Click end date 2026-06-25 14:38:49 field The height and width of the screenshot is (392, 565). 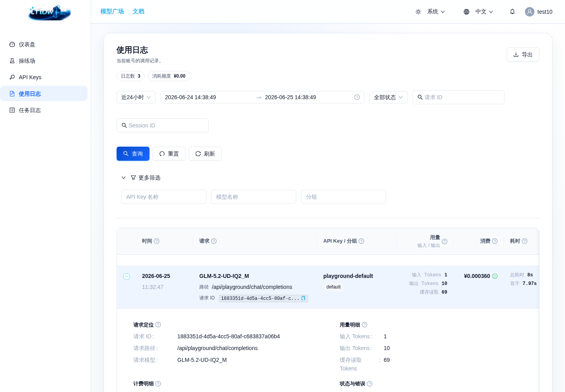click(307, 97)
